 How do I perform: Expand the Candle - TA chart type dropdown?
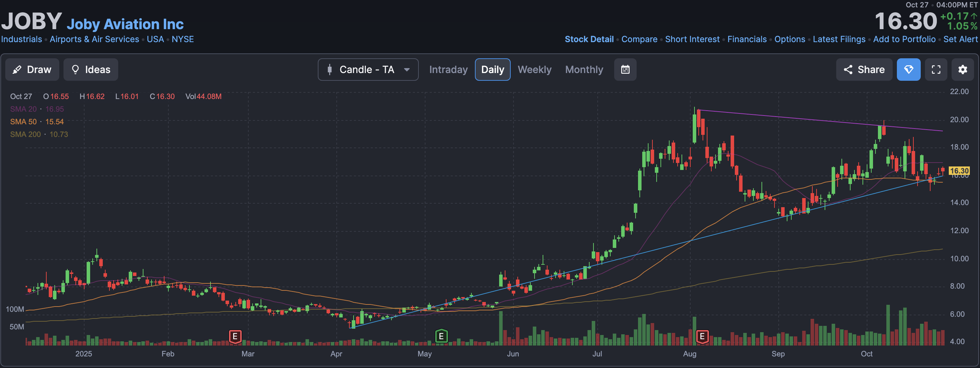pos(368,69)
